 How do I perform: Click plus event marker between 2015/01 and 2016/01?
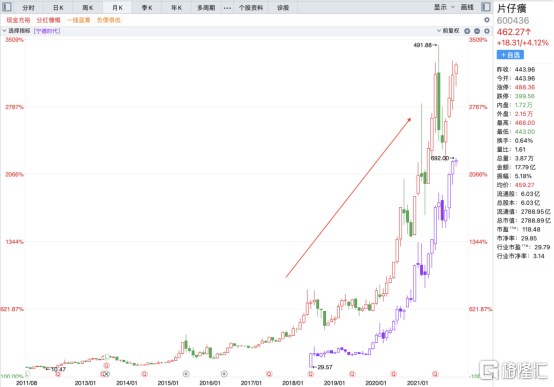click(x=186, y=374)
